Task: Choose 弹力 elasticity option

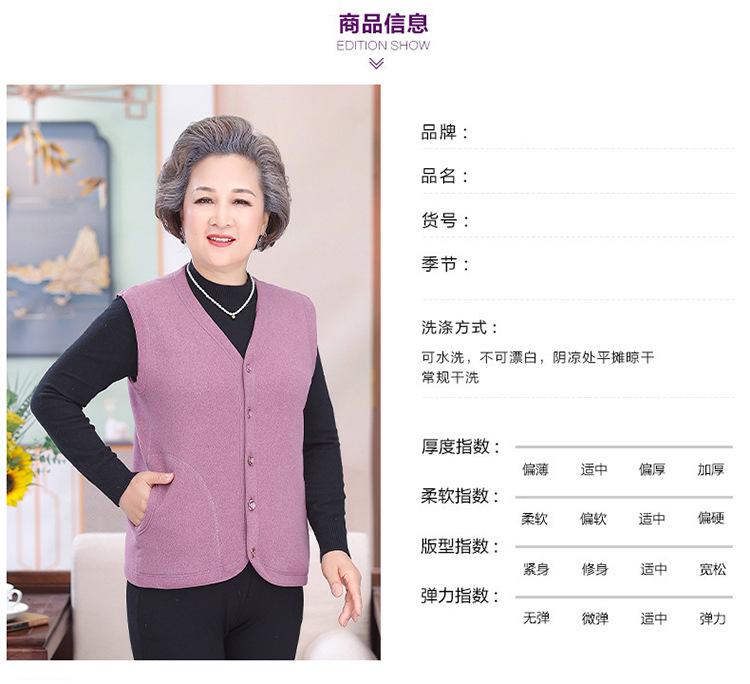Action: [713, 618]
